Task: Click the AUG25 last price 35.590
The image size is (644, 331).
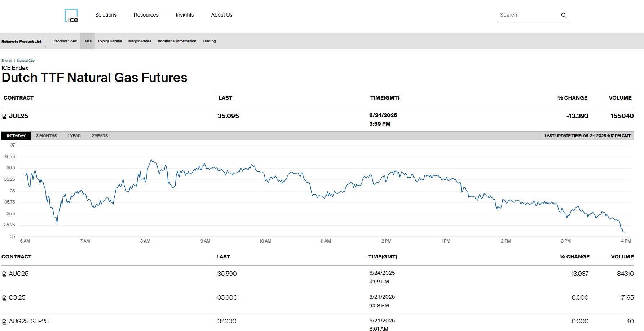Action: click(x=227, y=274)
